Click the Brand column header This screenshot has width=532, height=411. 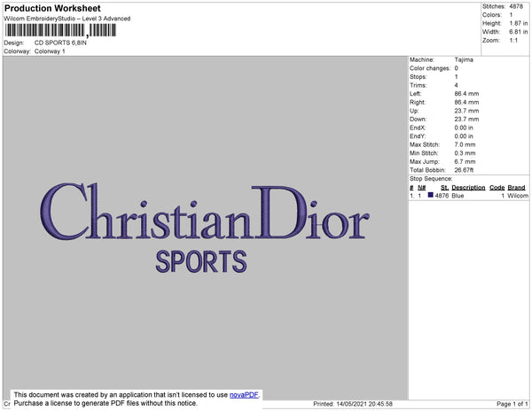point(516,188)
